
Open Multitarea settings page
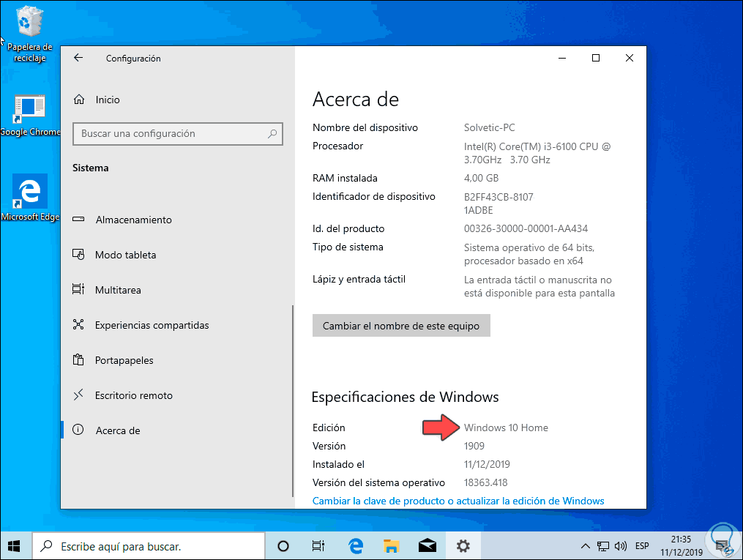point(118,289)
